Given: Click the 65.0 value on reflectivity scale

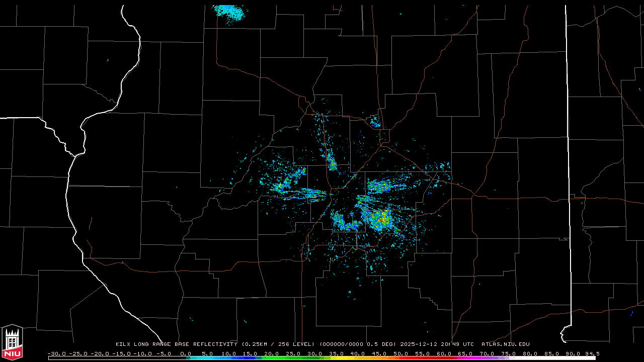Looking at the screenshot, I should [465, 353].
